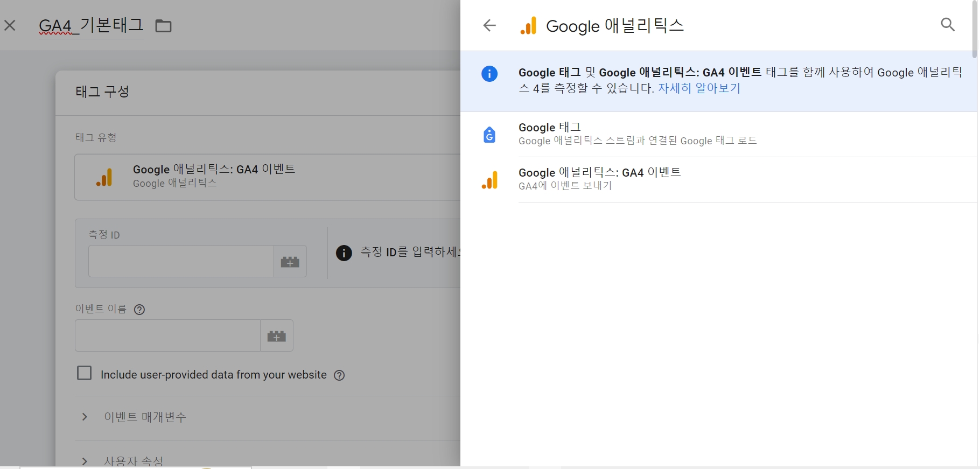
Task: Edit the tag name GA4_기본태그
Action: pyautogui.click(x=91, y=25)
